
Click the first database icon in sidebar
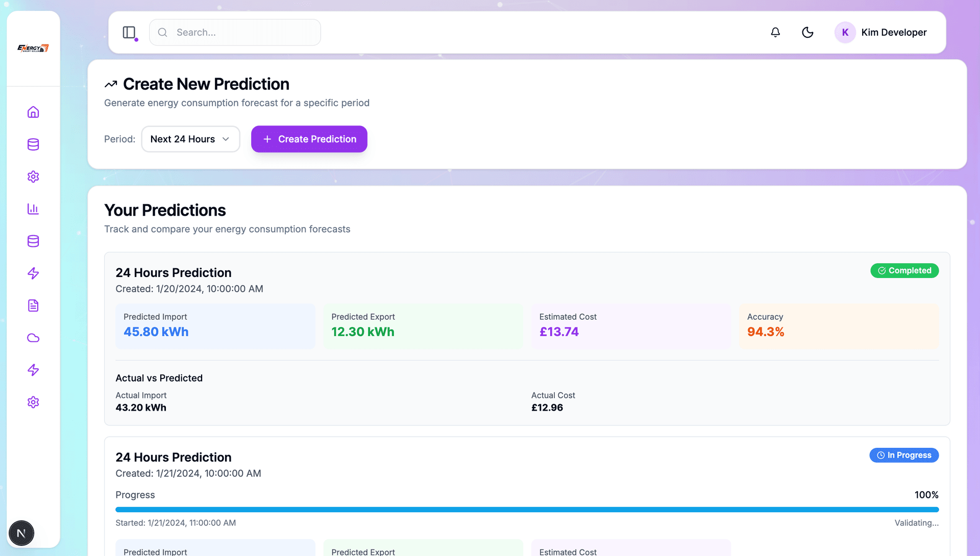(x=33, y=144)
